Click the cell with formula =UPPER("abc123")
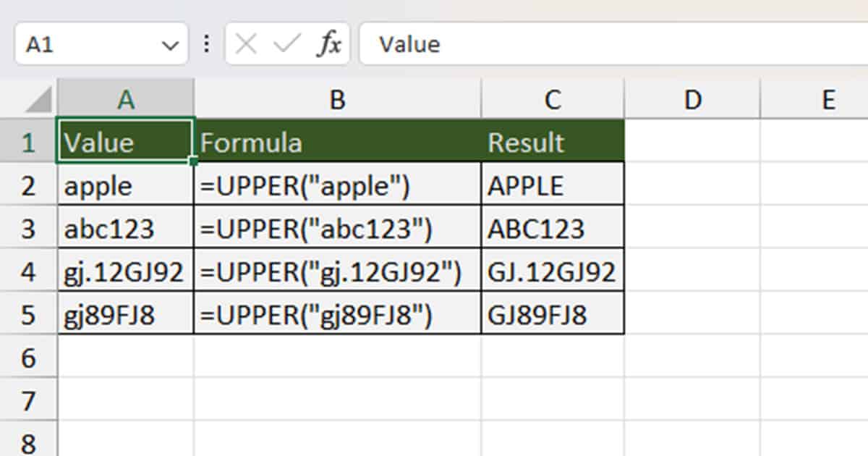The height and width of the screenshot is (456, 868). pos(337,227)
